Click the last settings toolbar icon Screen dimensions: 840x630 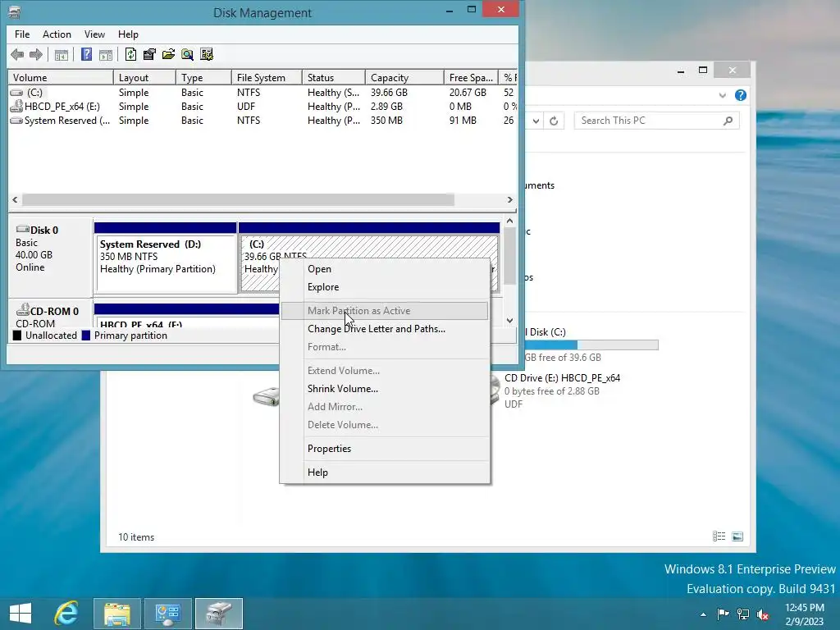pyautogui.click(x=206, y=54)
